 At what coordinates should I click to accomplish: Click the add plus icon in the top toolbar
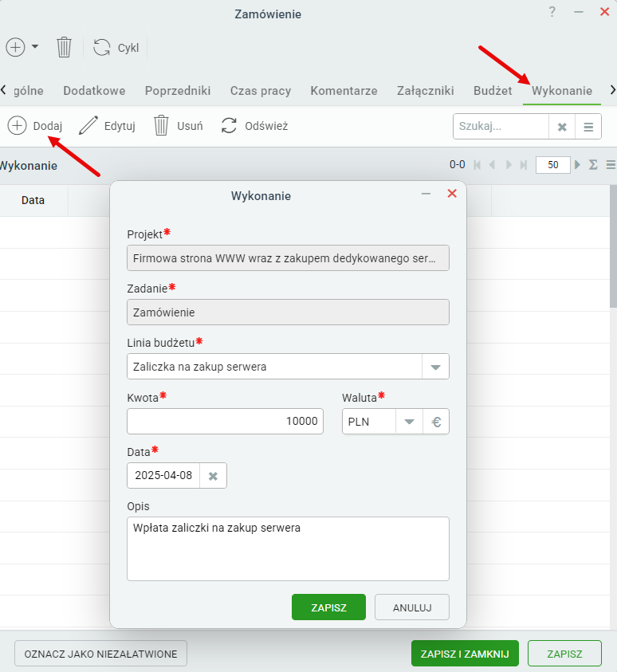pos(15,47)
